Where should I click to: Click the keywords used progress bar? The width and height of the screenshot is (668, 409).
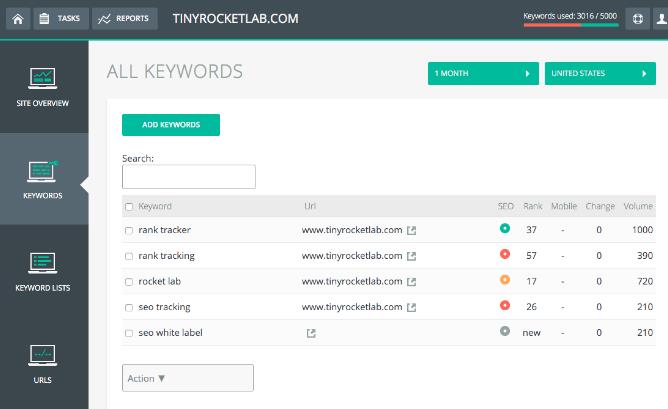571,25
